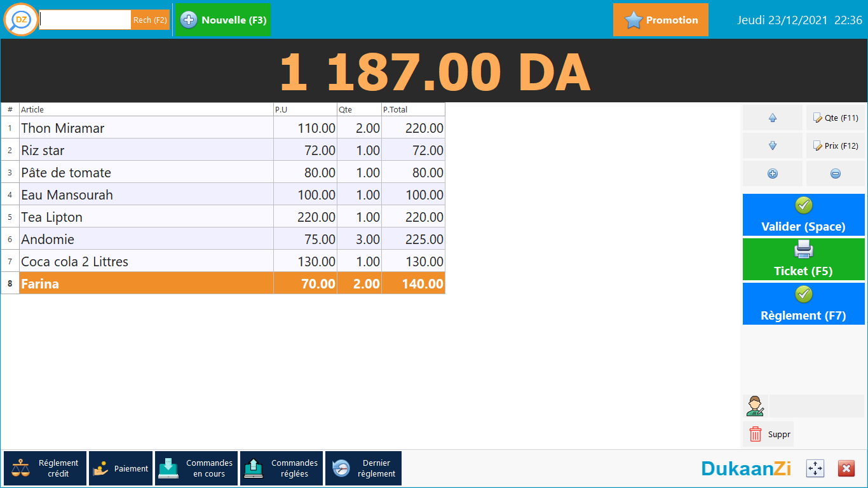This screenshot has height=488, width=868.
Task: Close the app with red X
Action: point(846,469)
